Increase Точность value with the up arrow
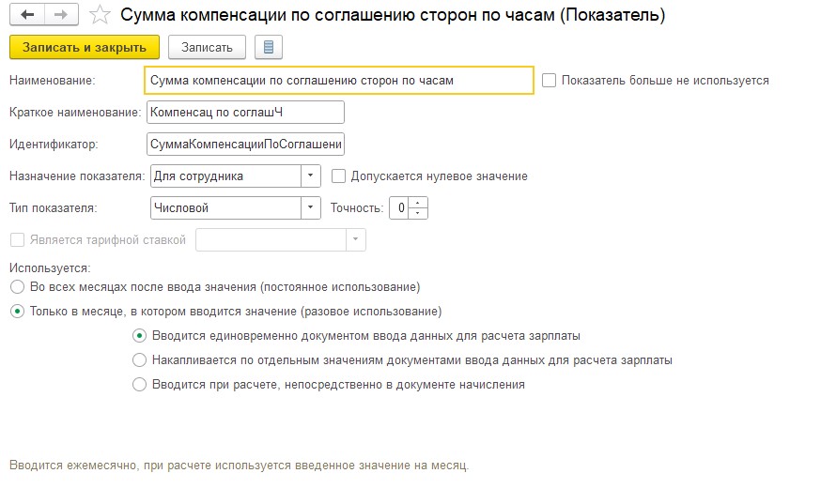 [x=418, y=203]
